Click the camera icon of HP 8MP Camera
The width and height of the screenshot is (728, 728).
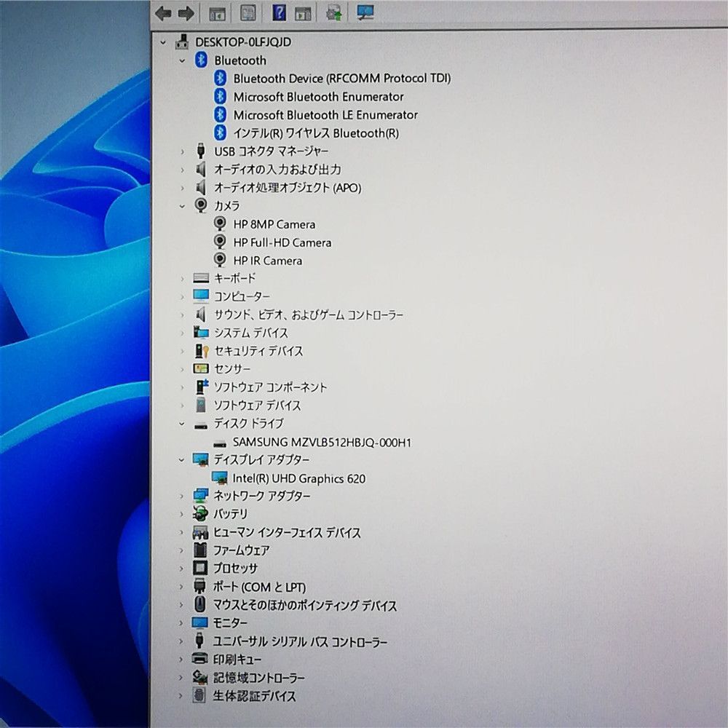pyautogui.click(x=220, y=223)
